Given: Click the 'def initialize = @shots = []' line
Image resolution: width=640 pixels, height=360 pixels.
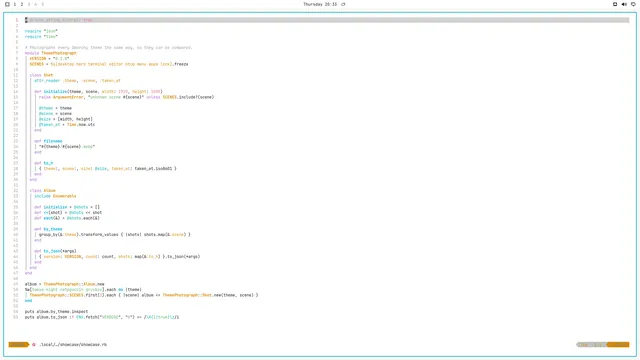Looking at the screenshot, I should pyautogui.click(x=67, y=207).
